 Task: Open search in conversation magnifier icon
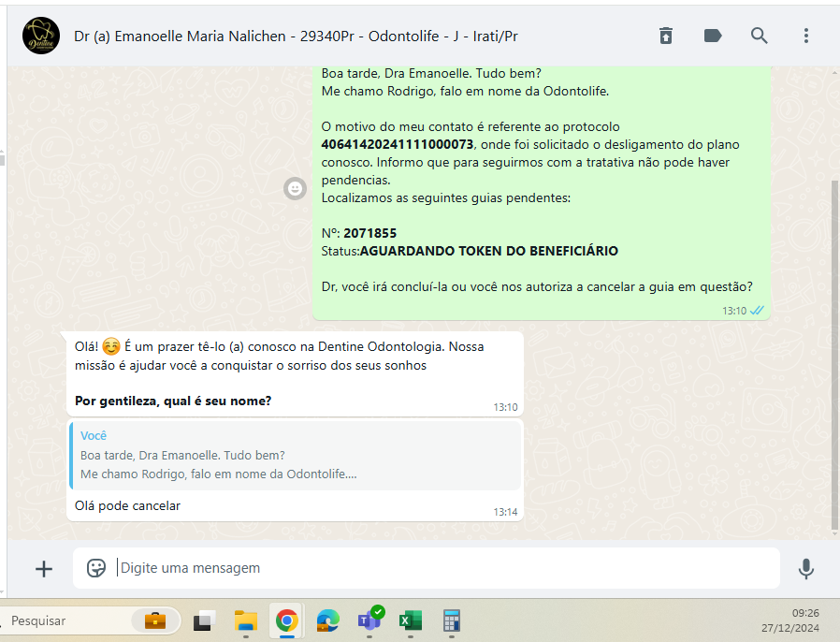tap(760, 36)
